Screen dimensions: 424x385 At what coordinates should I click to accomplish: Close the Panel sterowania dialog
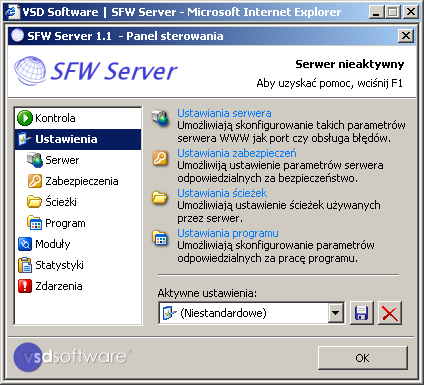coord(406,35)
